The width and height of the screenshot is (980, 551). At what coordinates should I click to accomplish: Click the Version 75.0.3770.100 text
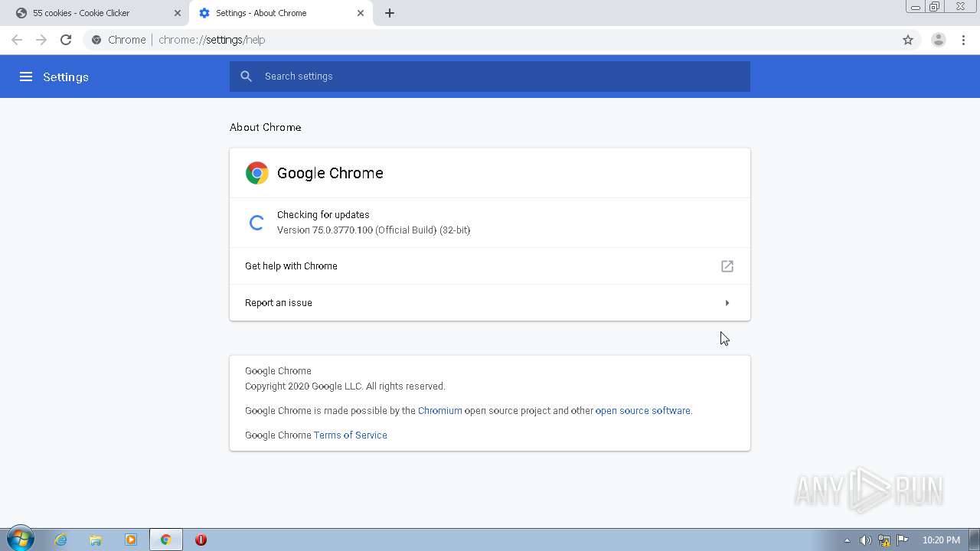pyautogui.click(x=374, y=230)
